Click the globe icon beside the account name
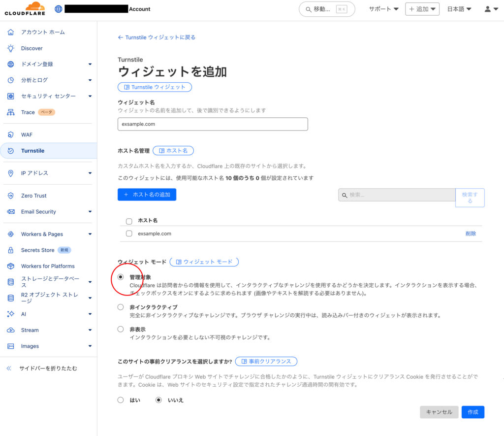Image resolution: width=504 pixels, height=436 pixels. click(59, 9)
